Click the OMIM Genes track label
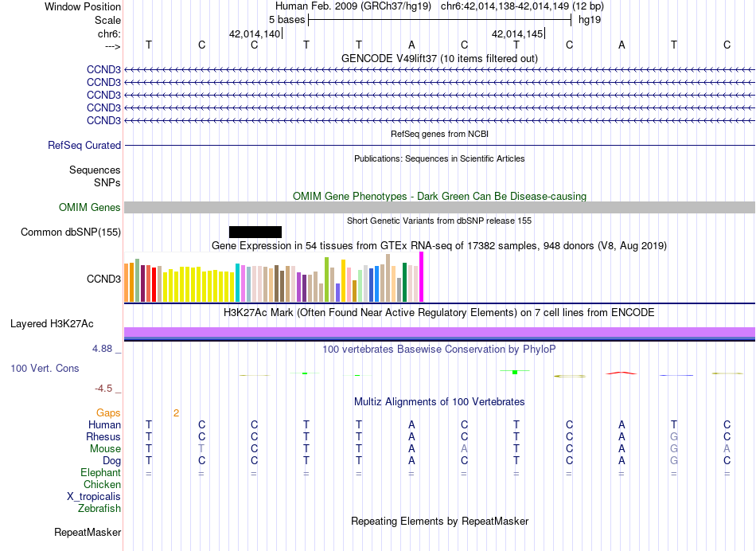Screen dimensions: 756x551 pyautogui.click(x=90, y=208)
